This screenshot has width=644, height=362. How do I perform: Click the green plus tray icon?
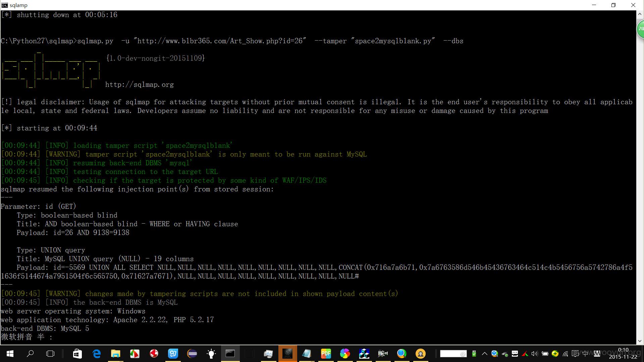click(555, 354)
